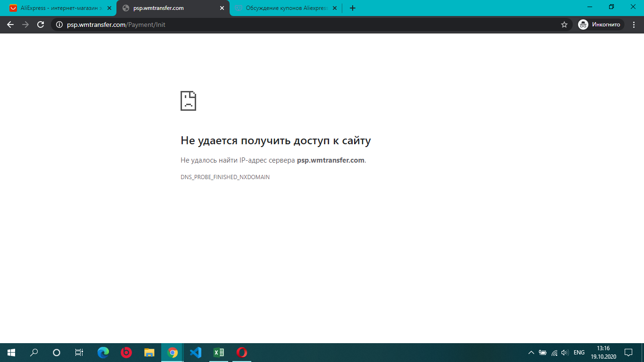Viewport: 644px width, 362px height.
Task: Open File Explorer from taskbar
Action: (x=149, y=352)
